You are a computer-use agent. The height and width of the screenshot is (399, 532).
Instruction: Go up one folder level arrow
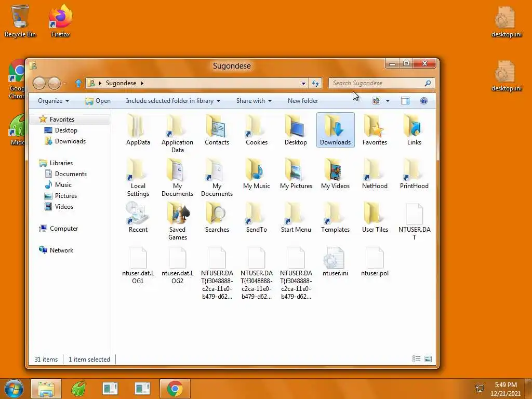coord(78,83)
